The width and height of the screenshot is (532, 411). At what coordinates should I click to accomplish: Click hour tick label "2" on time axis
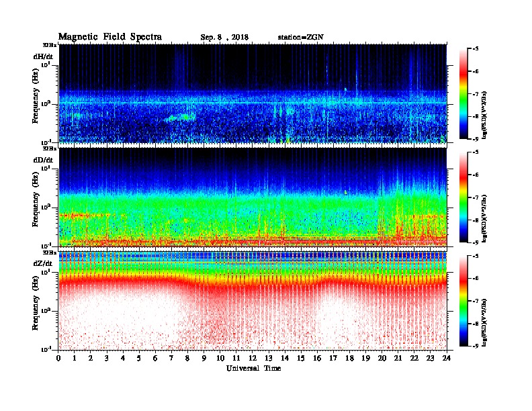pos(91,359)
